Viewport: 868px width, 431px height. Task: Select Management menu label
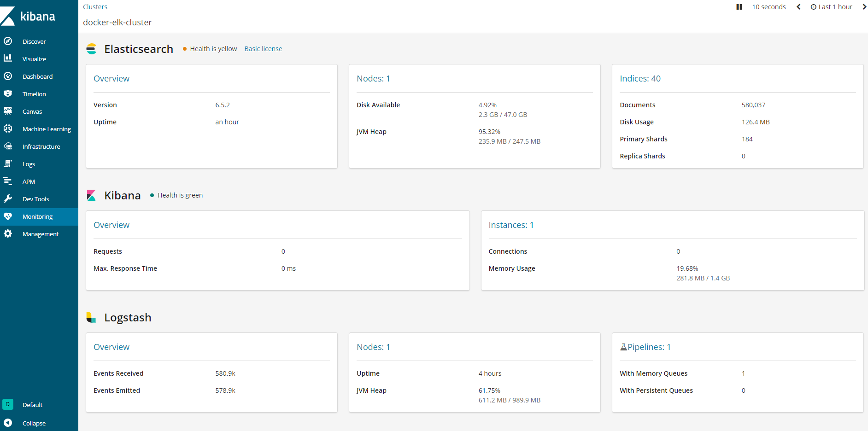coord(41,234)
